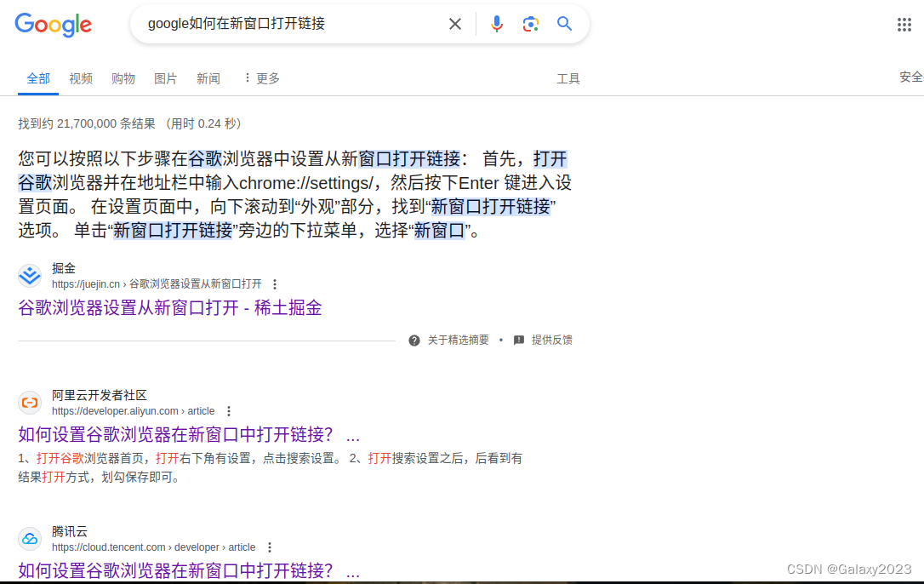Image resolution: width=924 pixels, height=584 pixels.
Task: Switch to the 新闻 tab
Action: [208, 78]
